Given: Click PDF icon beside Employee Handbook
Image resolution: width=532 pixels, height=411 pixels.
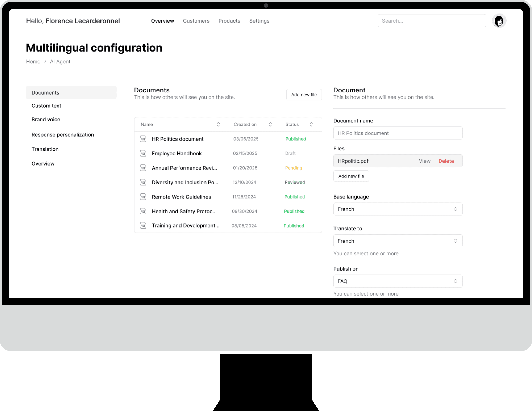Looking at the screenshot, I should tap(143, 153).
